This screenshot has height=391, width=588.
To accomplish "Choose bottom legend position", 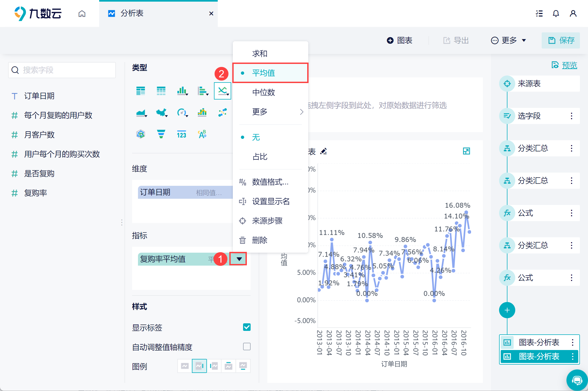I will pos(243,366).
